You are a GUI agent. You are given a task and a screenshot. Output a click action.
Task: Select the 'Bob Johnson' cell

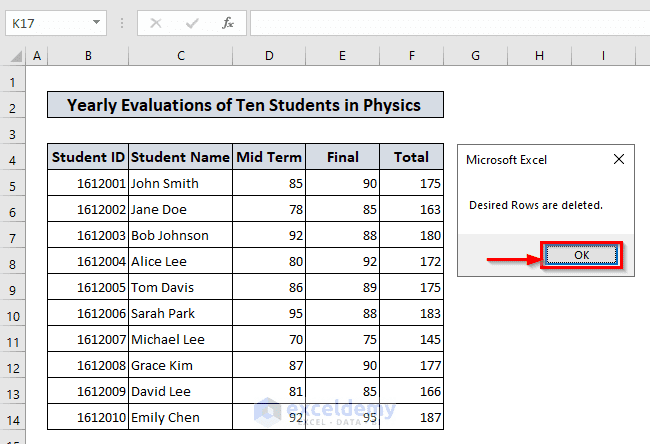coord(181,235)
